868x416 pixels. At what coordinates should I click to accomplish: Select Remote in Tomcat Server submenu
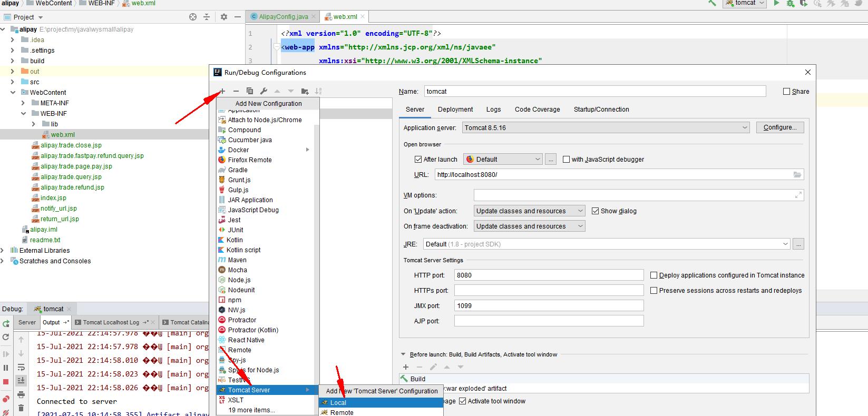(x=381, y=412)
